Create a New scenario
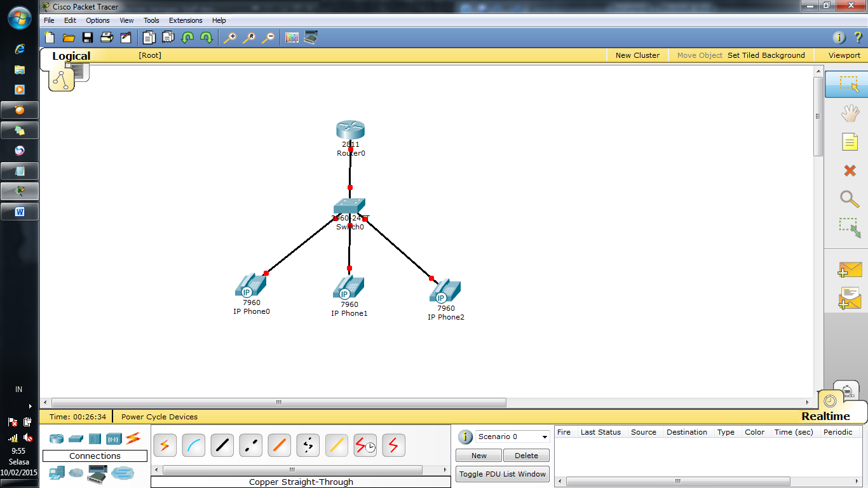This screenshot has height=488, width=868. pyautogui.click(x=479, y=456)
